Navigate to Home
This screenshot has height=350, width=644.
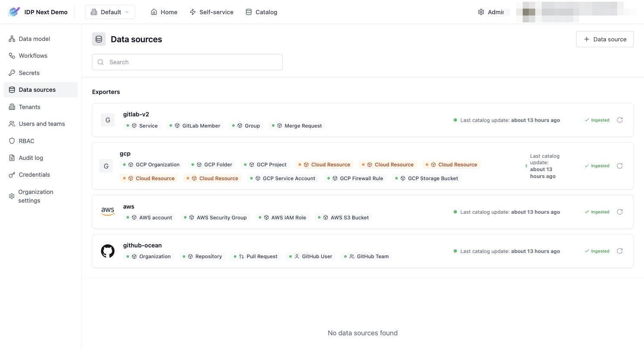[x=164, y=12]
